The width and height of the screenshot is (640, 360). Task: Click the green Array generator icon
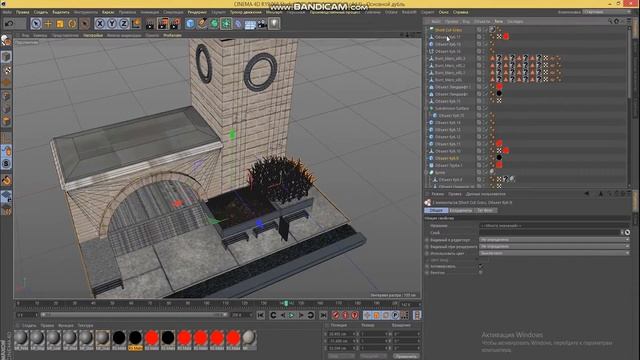(x=226, y=24)
